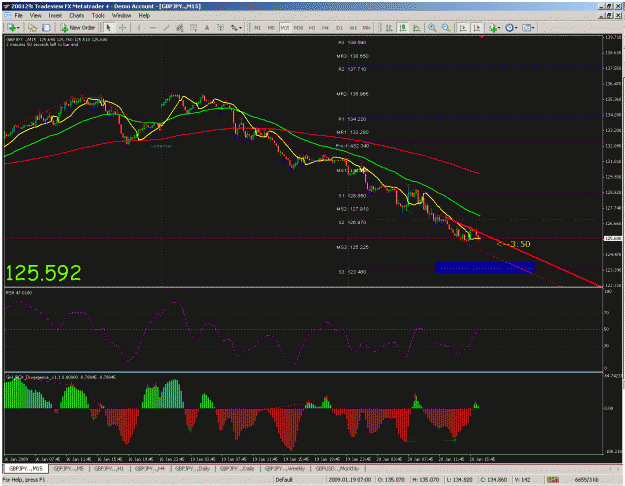Switch chart to bar chart style
Viewport: 625px width, 486px height.
(x=389, y=28)
